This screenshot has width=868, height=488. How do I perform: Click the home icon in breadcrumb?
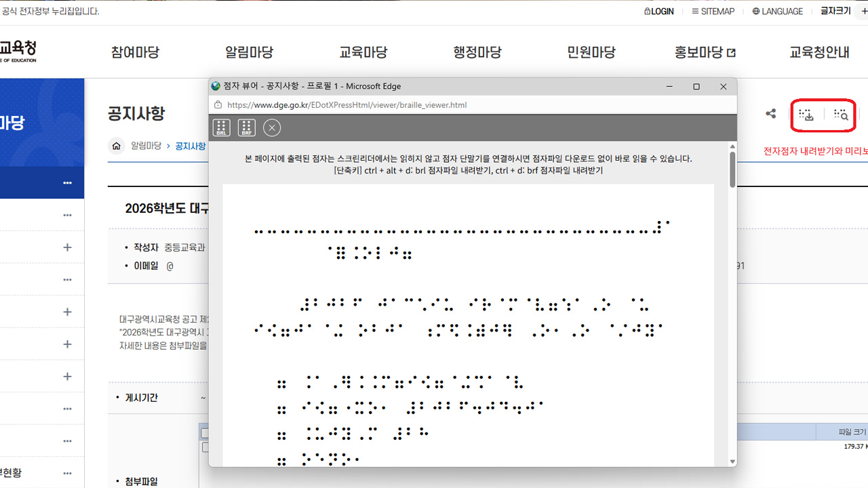[x=117, y=146]
